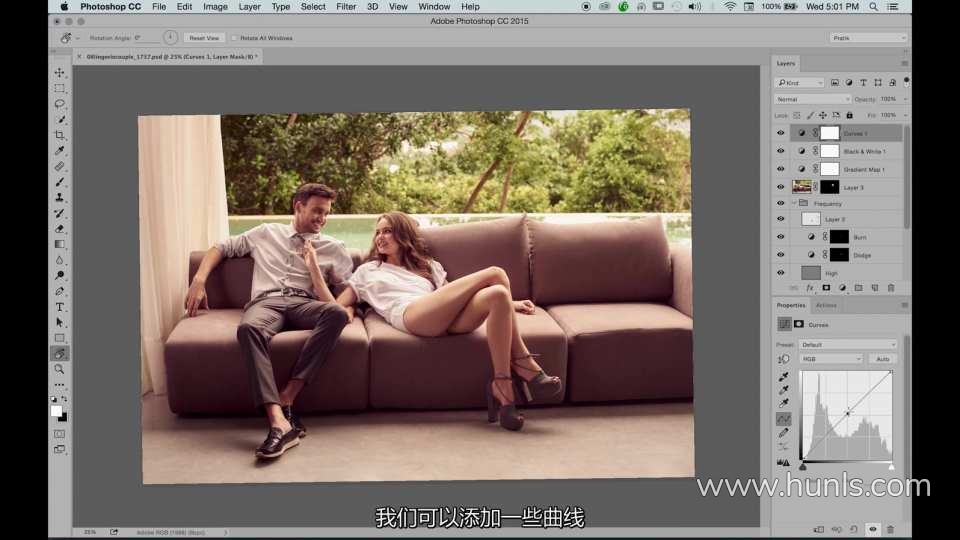Delete layer using Layers panel trash icon

891,288
